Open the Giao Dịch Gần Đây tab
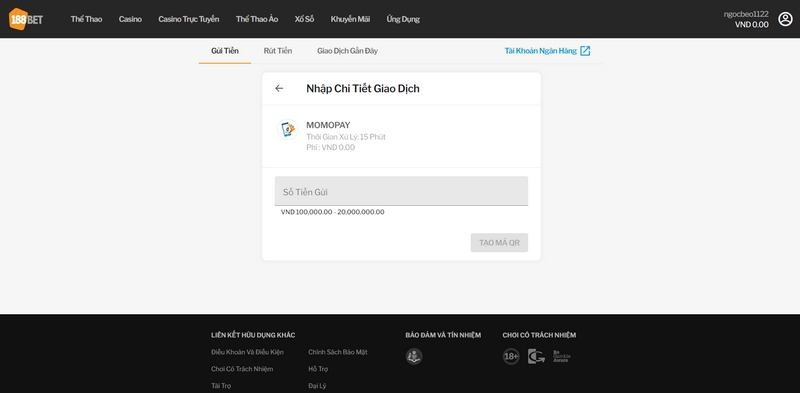 click(x=347, y=51)
